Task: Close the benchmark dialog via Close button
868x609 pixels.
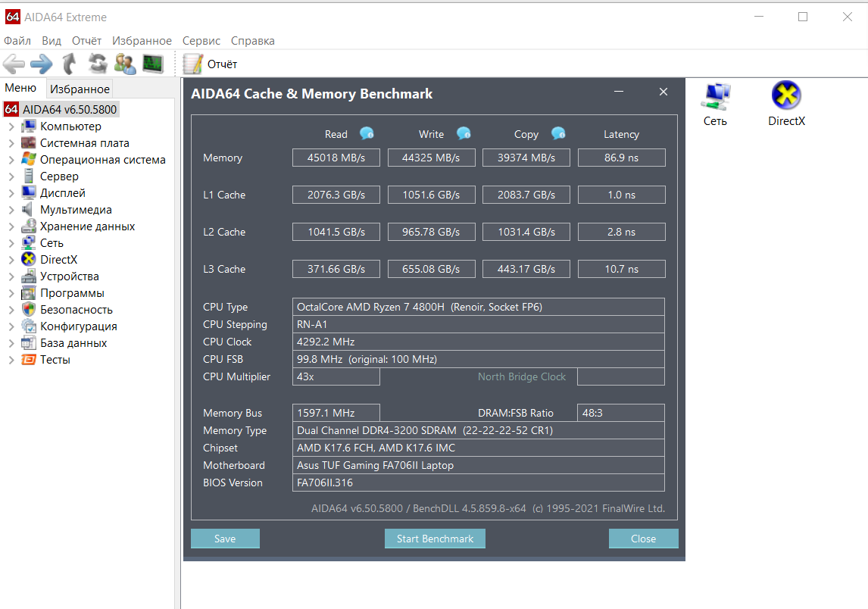Action: coord(643,539)
